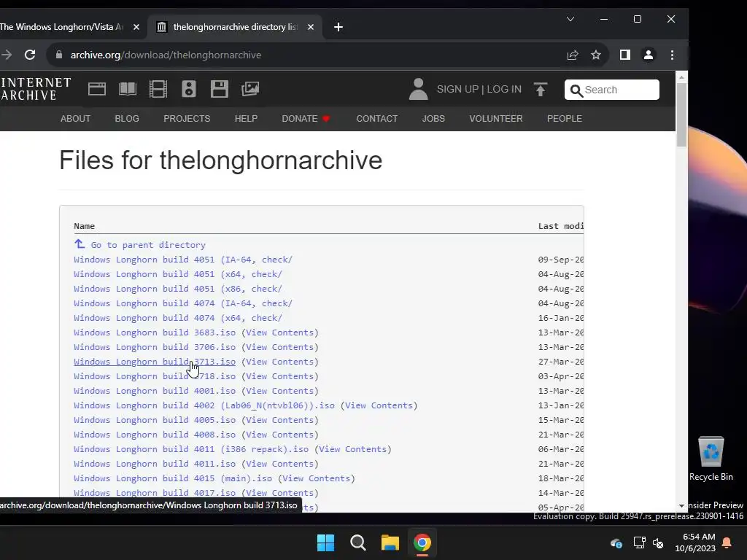Click the Internet Archive logo
Image resolution: width=747 pixels, height=560 pixels.
36,89
